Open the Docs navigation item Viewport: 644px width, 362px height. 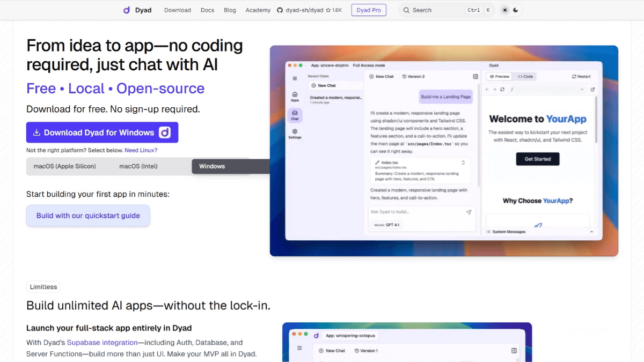207,10
